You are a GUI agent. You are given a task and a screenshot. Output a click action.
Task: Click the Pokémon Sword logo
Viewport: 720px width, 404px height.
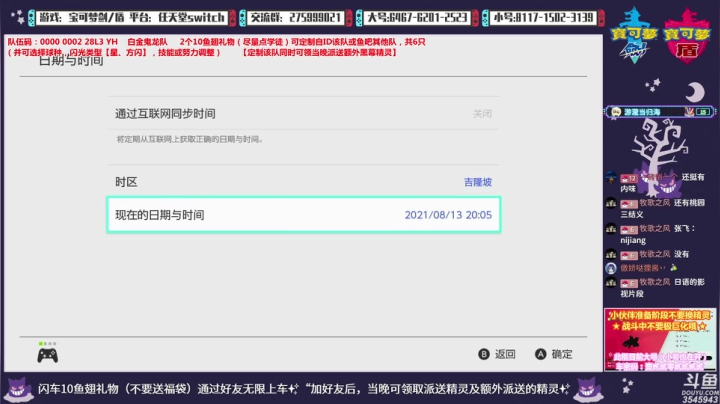635,35
